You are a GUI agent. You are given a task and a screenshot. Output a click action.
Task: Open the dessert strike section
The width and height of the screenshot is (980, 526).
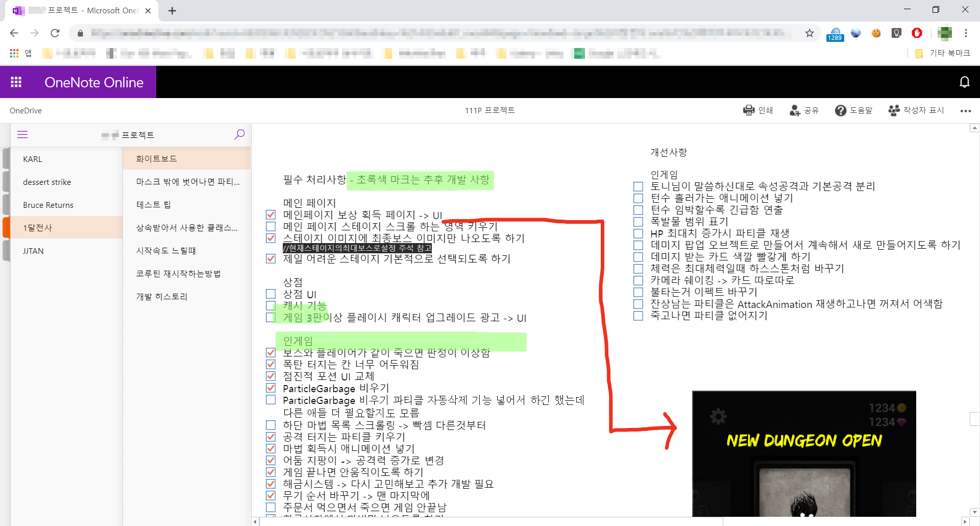click(x=66, y=182)
